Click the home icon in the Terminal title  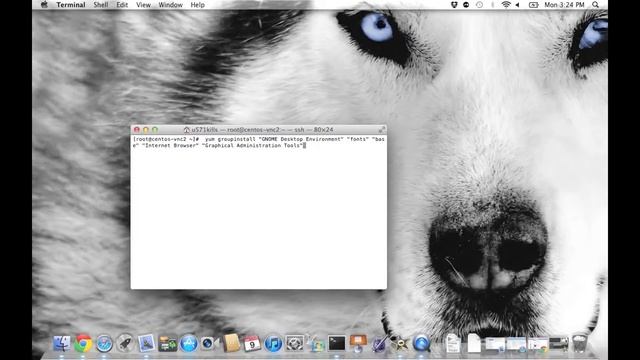[187, 129]
